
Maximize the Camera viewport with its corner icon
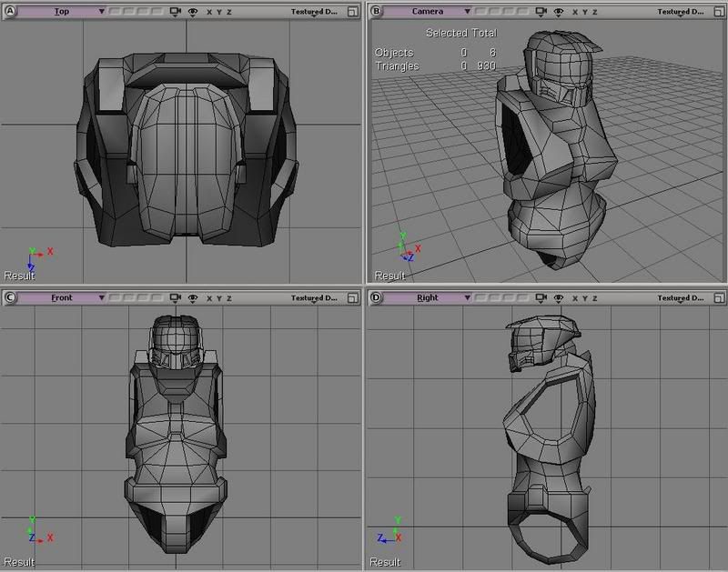719,12
